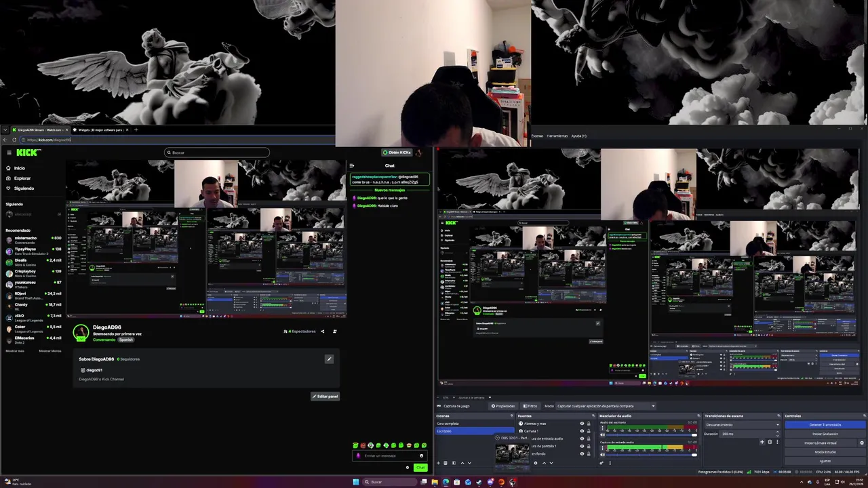868x488 pixels.
Task: Hide the fondo source eye icon
Action: 582,453
